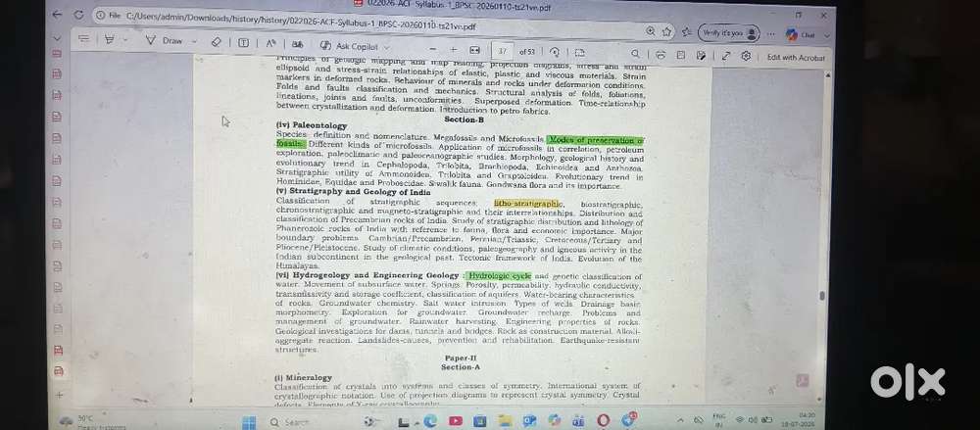The height and width of the screenshot is (430, 980).
Task: Activate the Draw tool
Action: (163, 40)
